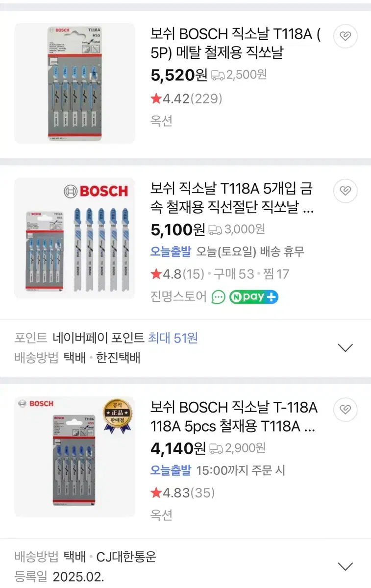Image resolution: width=371 pixels, height=588 pixels.
Task: Tap the 진명스토어 seller name
Action: (x=178, y=297)
